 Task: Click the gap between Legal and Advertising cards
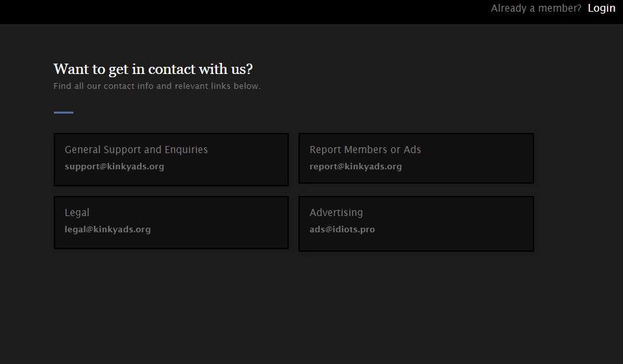click(x=293, y=223)
